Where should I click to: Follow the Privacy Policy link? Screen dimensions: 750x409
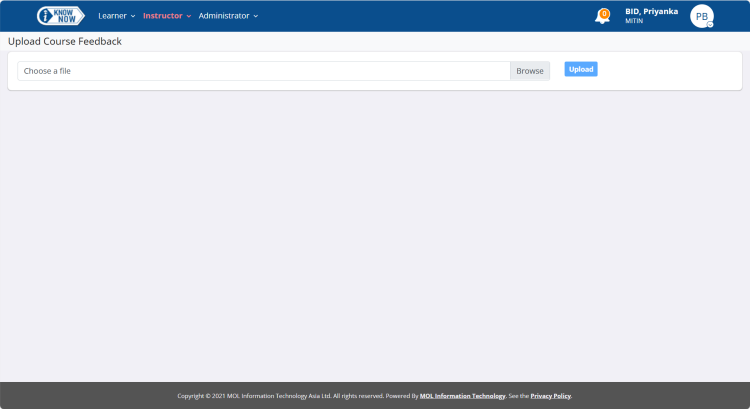click(x=550, y=396)
